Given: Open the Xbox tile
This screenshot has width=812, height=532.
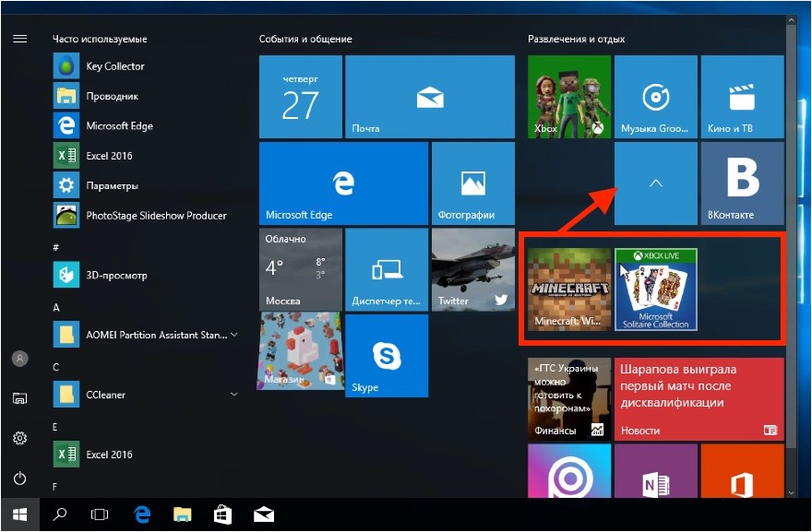Looking at the screenshot, I should [569, 97].
